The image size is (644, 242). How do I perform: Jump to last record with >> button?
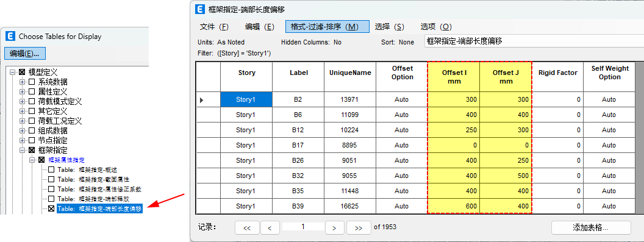[x=359, y=227]
